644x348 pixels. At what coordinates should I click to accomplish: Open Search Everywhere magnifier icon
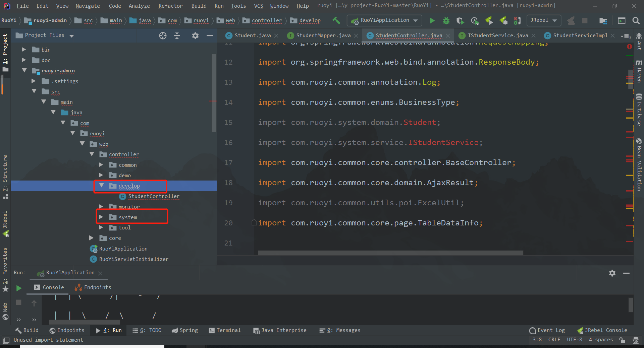point(636,21)
